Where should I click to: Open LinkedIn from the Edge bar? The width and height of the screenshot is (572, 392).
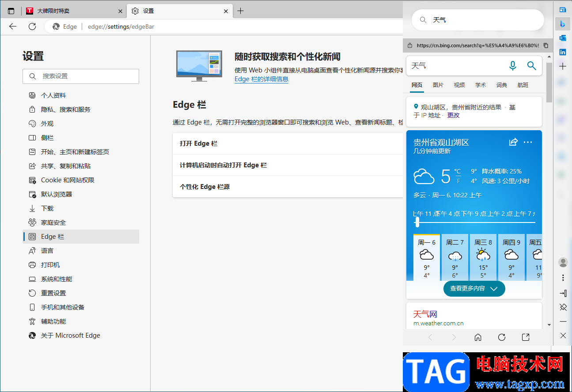tap(563, 52)
